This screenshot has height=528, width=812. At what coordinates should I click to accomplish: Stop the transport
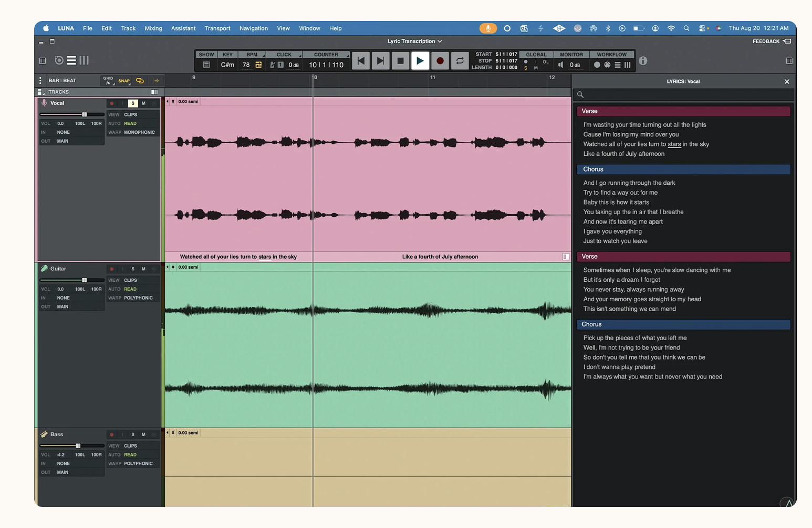tap(400, 61)
